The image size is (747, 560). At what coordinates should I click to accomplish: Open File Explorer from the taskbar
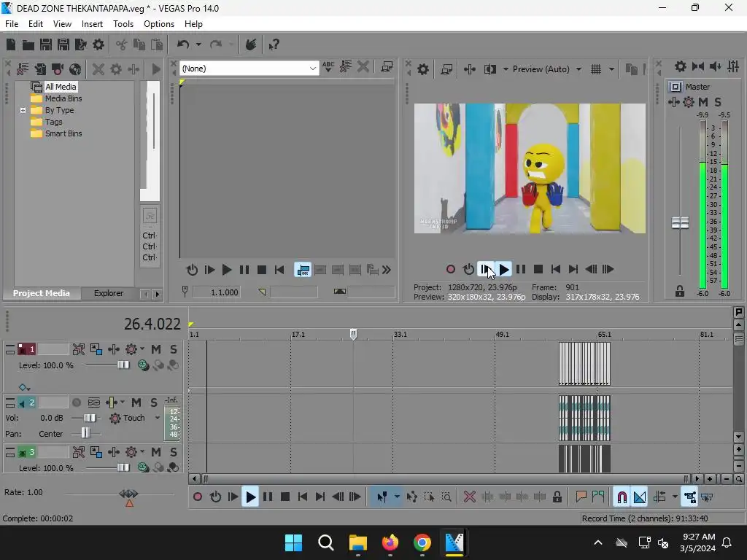357,542
